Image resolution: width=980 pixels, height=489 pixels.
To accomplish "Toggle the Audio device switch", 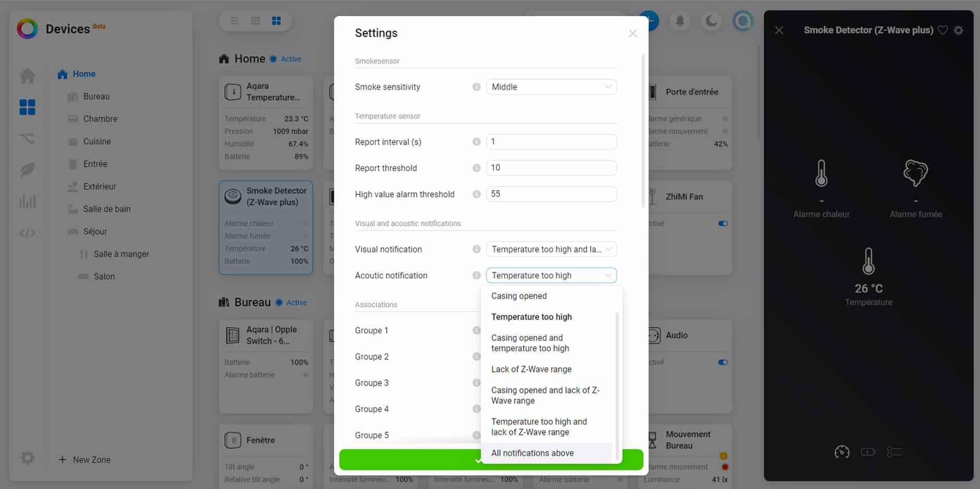I will pos(722,362).
